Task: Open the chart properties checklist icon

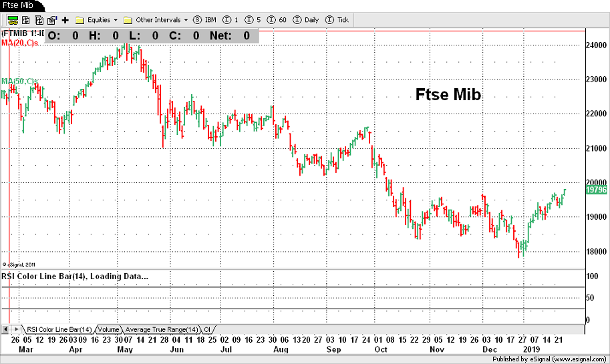Action: pyautogui.click(x=52, y=20)
